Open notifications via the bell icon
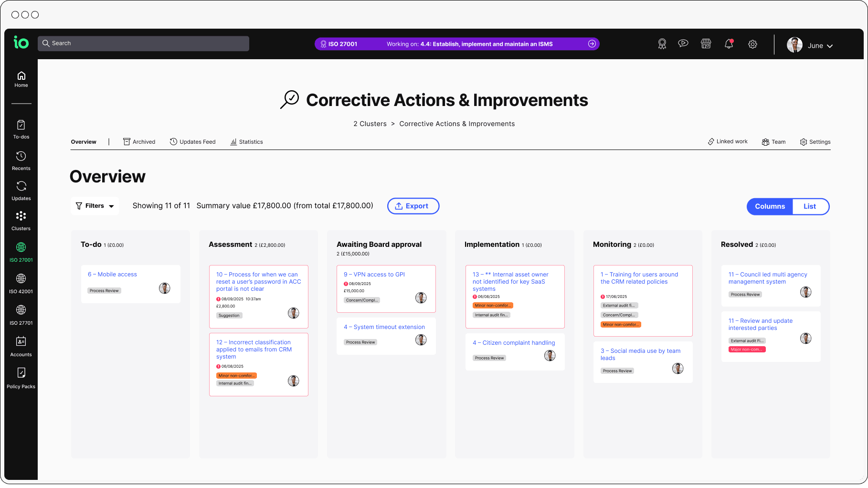Viewport: 868px width, 488px height. coord(729,43)
